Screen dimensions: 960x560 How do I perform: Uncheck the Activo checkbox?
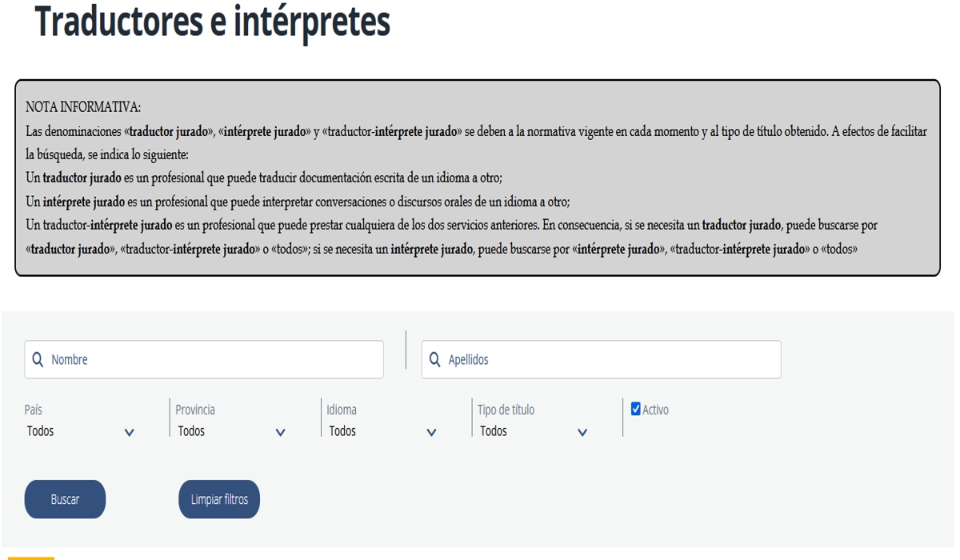click(636, 410)
